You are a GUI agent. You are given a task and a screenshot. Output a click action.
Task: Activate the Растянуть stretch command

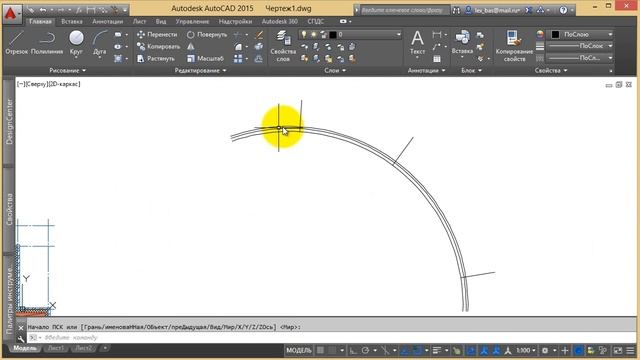tap(156, 58)
